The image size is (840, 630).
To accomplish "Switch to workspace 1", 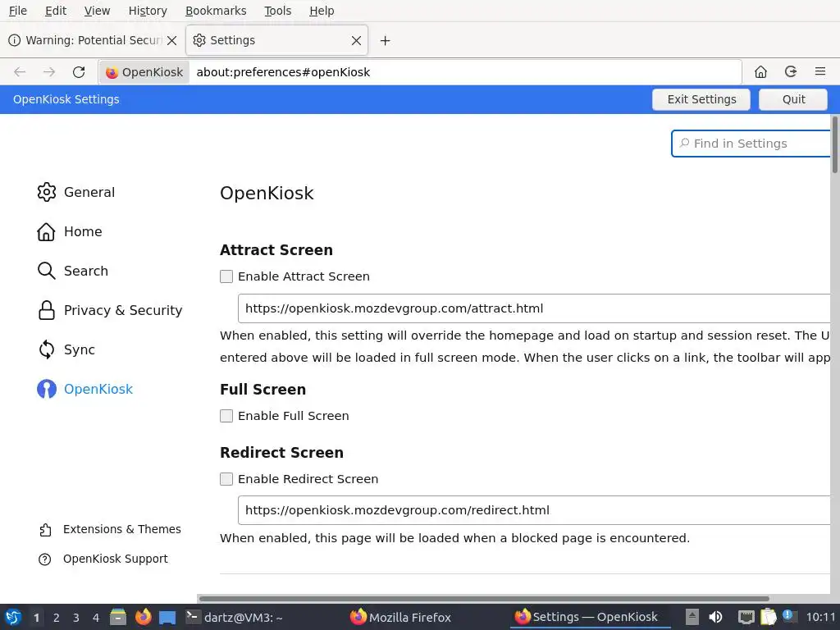I will [x=36, y=618].
